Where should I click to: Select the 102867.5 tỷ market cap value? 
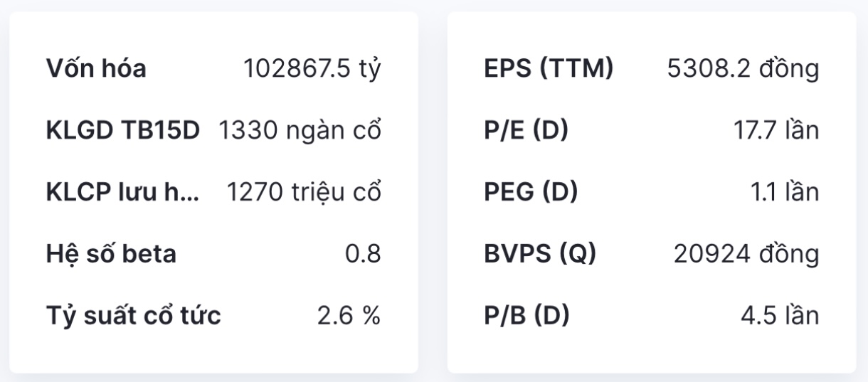[312, 69]
